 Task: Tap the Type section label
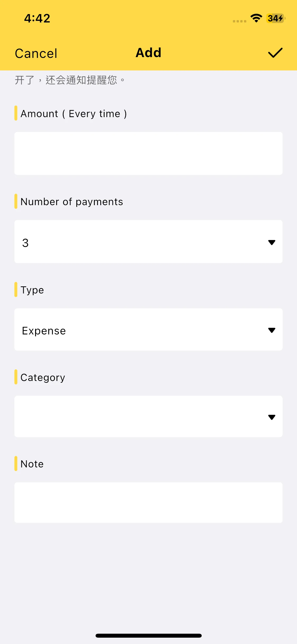tap(32, 290)
